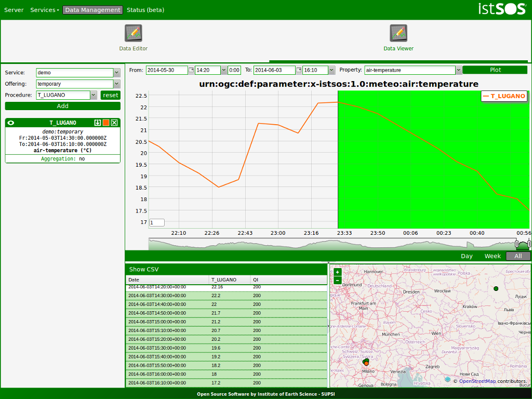Select the All time range toggle

(518, 256)
